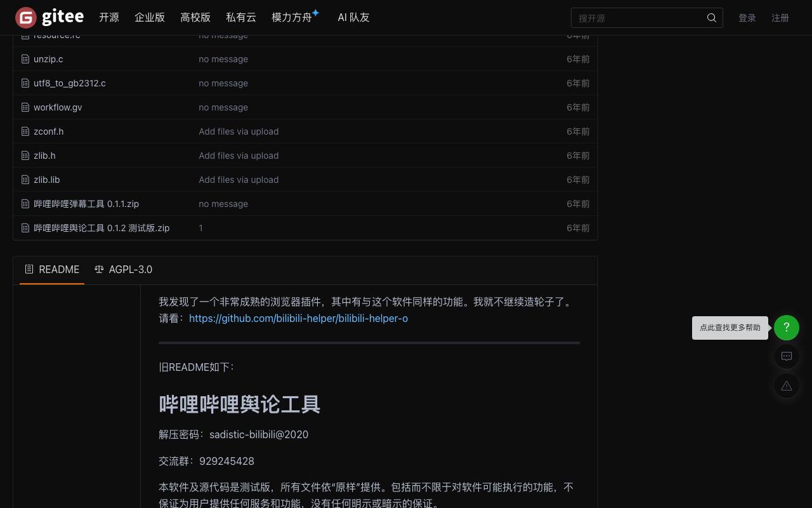The height and width of the screenshot is (508, 812).
Task: Open the bilibili-helper GitHub link
Action: 299,318
